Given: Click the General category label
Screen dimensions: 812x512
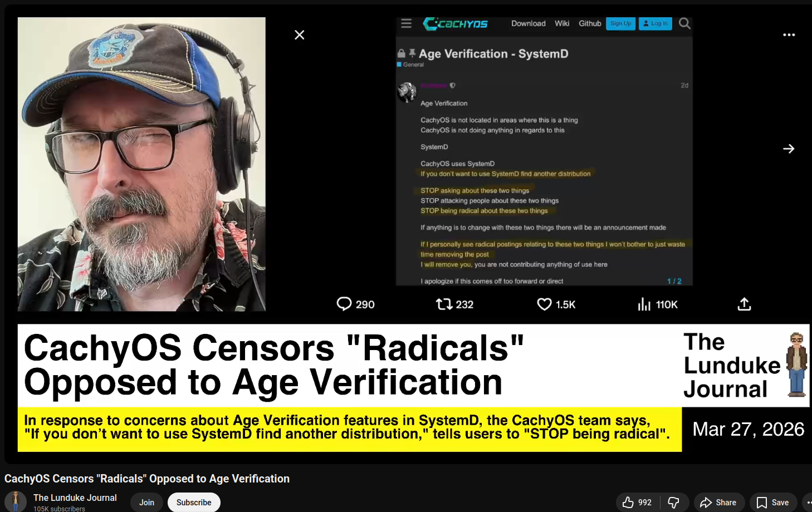Looking at the screenshot, I should click(x=410, y=65).
